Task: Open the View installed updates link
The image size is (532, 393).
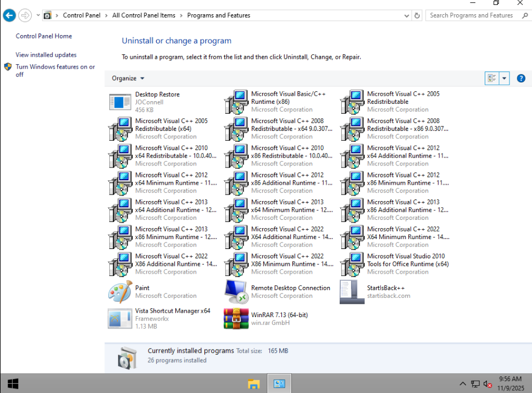Action: (x=46, y=54)
